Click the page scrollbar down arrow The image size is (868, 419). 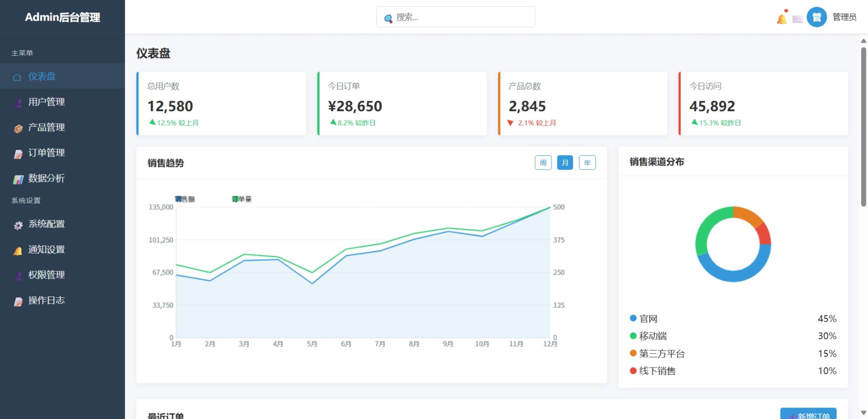(x=864, y=413)
